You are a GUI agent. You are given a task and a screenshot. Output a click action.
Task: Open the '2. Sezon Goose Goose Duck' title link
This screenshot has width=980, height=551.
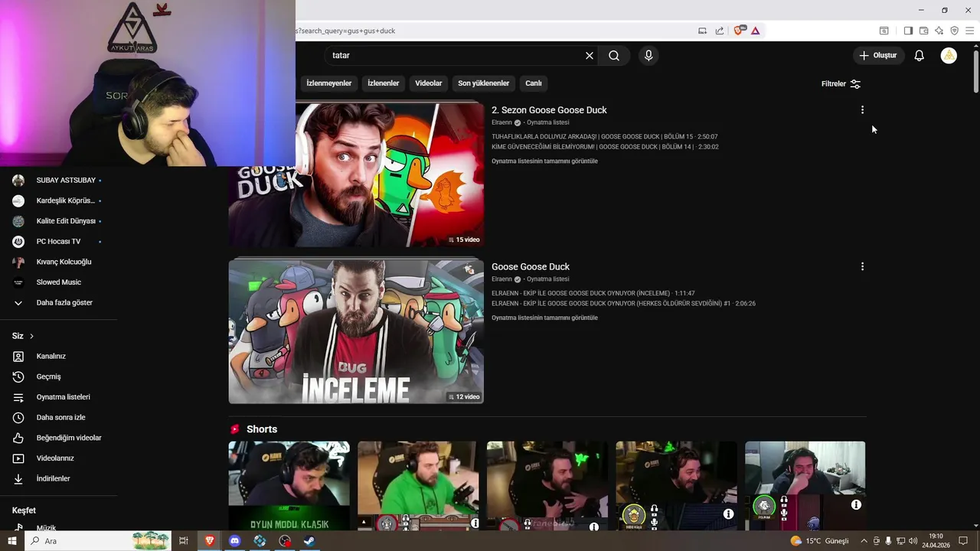click(x=549, y=110)
